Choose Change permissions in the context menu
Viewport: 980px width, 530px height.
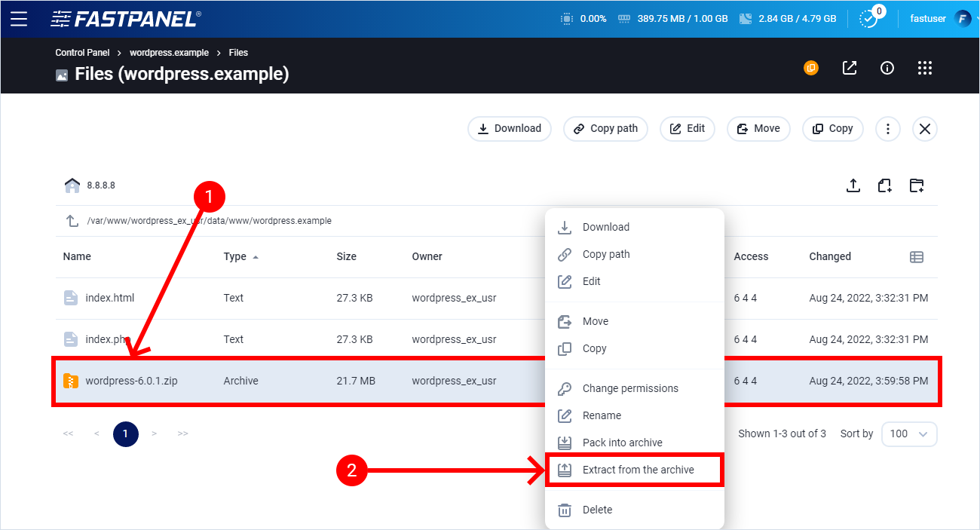634,388
